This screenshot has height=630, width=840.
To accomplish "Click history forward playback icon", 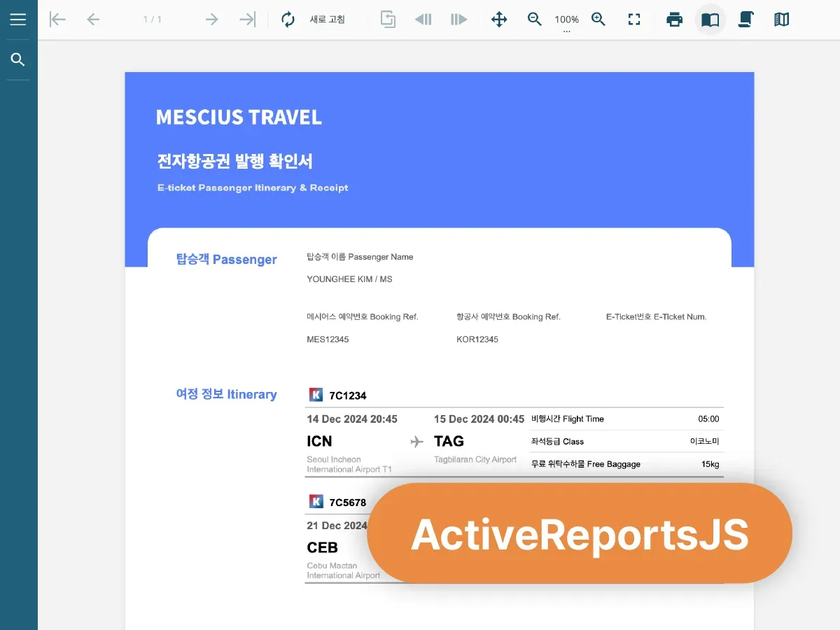I will point(459,20).
